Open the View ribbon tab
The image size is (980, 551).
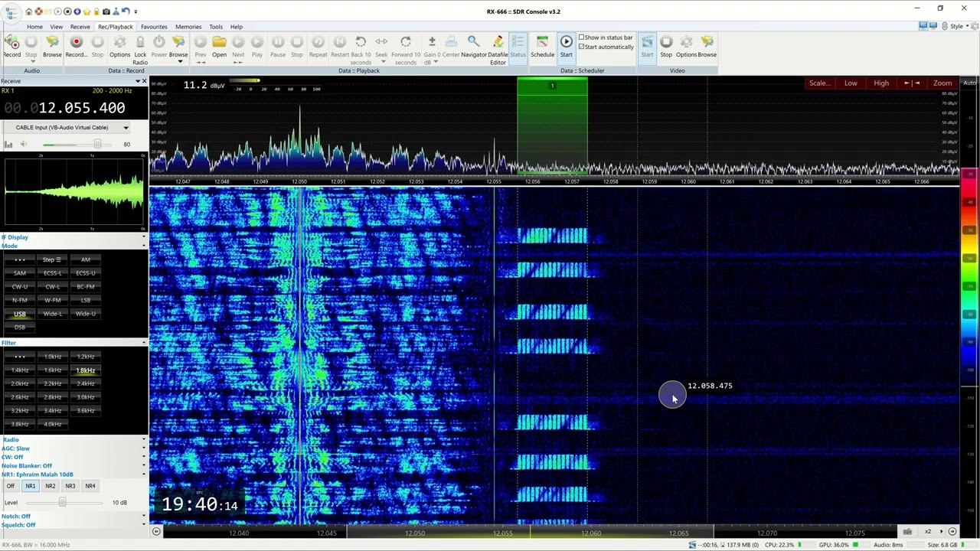point(57,27)
